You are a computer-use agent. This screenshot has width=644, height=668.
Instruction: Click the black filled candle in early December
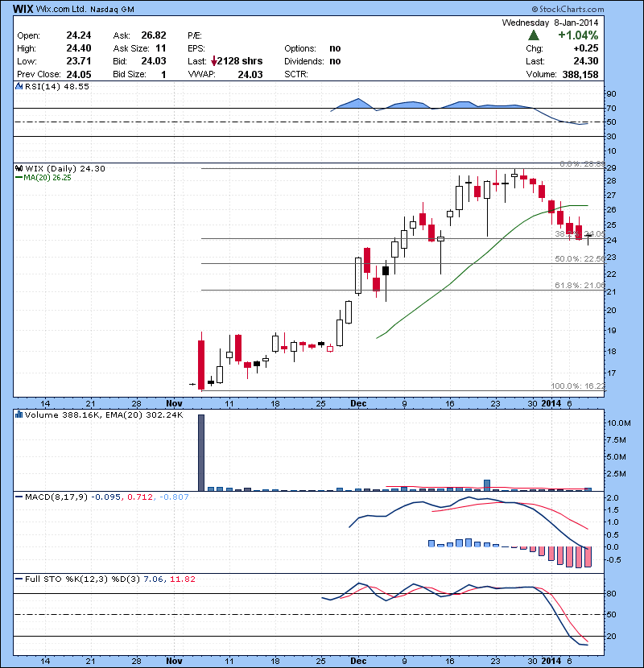386,270
